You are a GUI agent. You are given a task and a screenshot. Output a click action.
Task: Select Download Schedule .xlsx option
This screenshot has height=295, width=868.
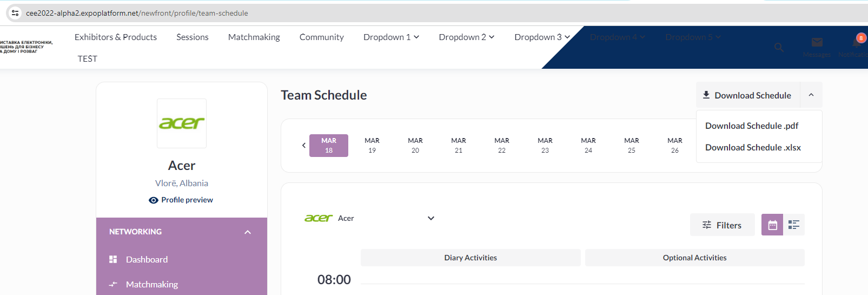point(753,148)
